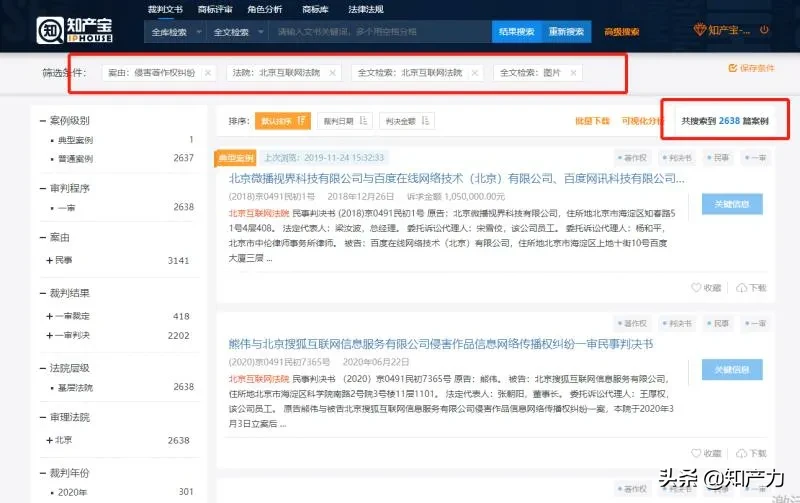Expand the 一审裁定 item
The width and height of the screenshot is (800, 503).
click(x=49, y=316)
